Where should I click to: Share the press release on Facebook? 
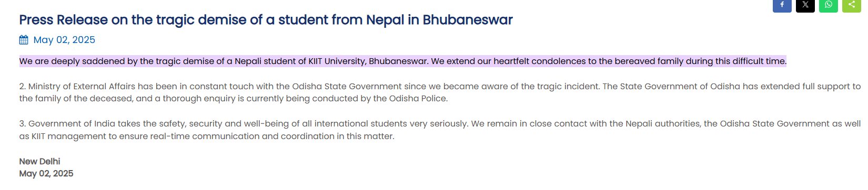pos(782,5)
